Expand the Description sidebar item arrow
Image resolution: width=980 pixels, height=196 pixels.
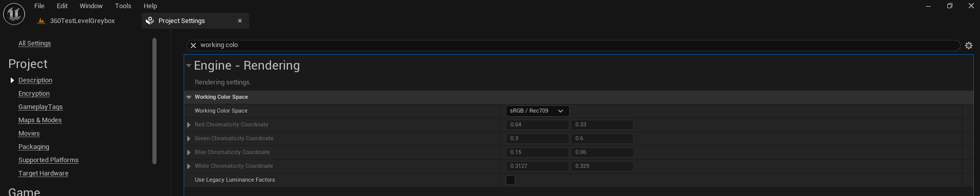[x=12, y=80]
